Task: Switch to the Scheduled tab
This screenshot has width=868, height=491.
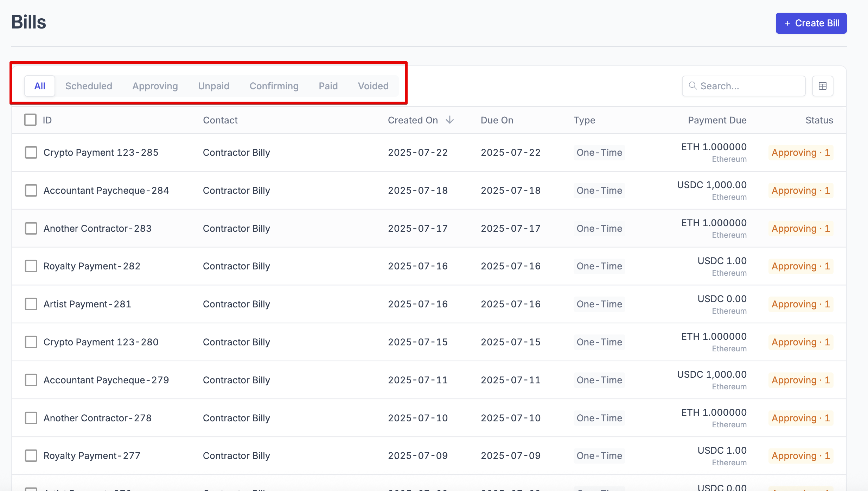Action: (x=89, y=86)
